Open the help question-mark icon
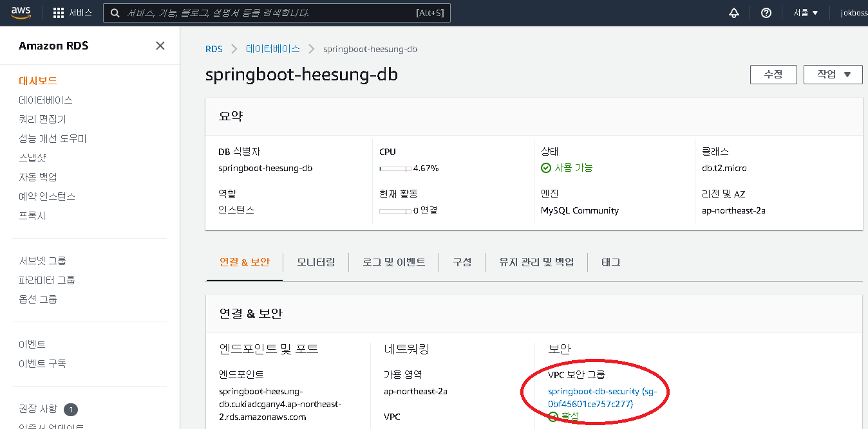Viewport: 868px width, 429px height. pyautogui.click(x=766, y=13)
